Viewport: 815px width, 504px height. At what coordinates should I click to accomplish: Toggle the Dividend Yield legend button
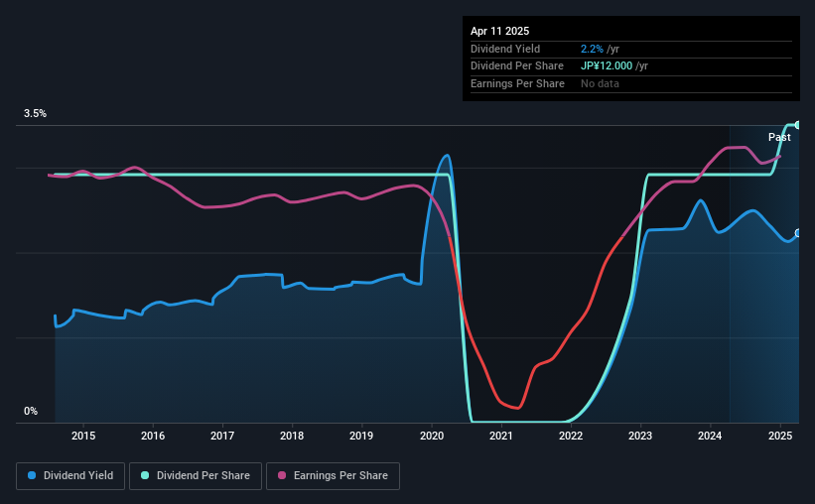(70, 476)
